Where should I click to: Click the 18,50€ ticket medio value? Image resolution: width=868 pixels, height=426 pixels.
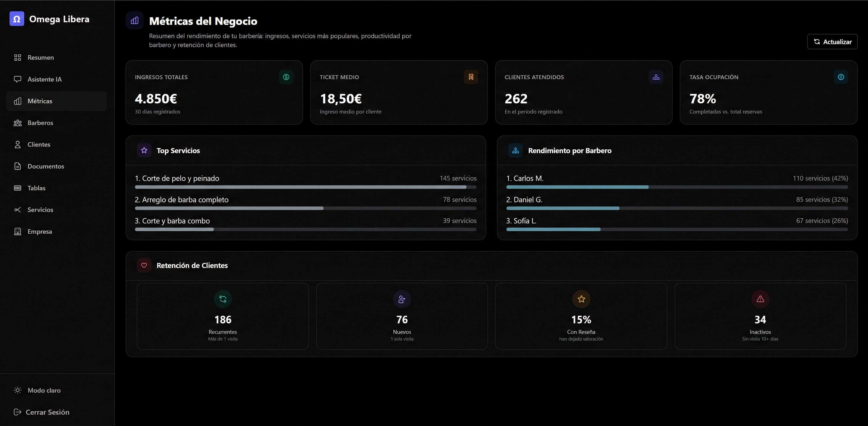341,99
